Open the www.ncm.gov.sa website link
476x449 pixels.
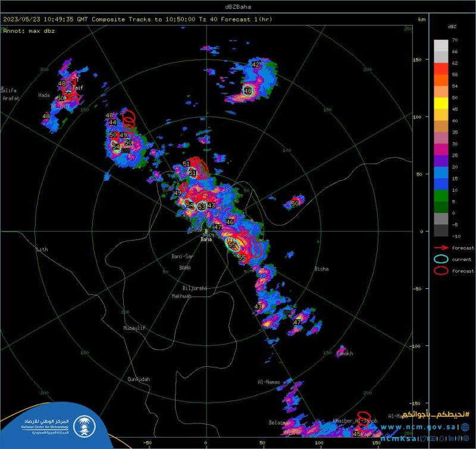[x=418, y=427]
